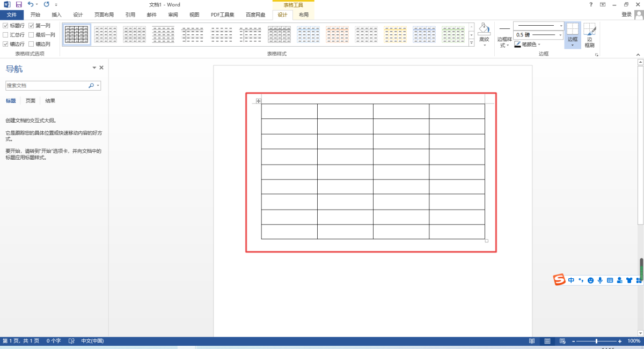Click the 登录 sign-in link

pyautogui.click(x=626, y=15)
